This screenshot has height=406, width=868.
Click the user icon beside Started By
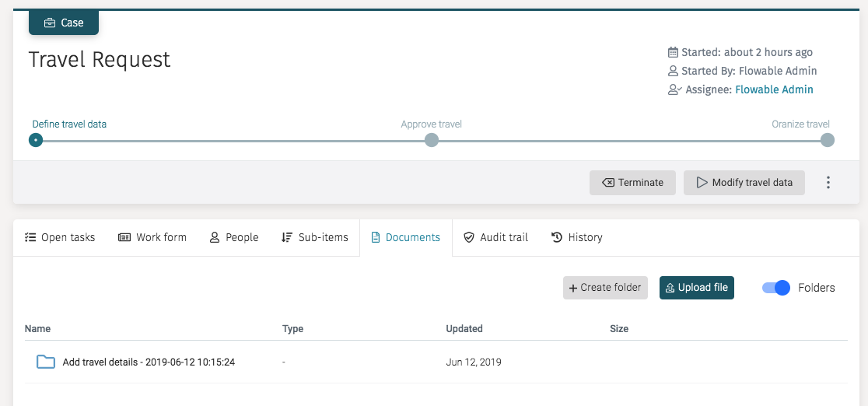click(x=673, y=71)
